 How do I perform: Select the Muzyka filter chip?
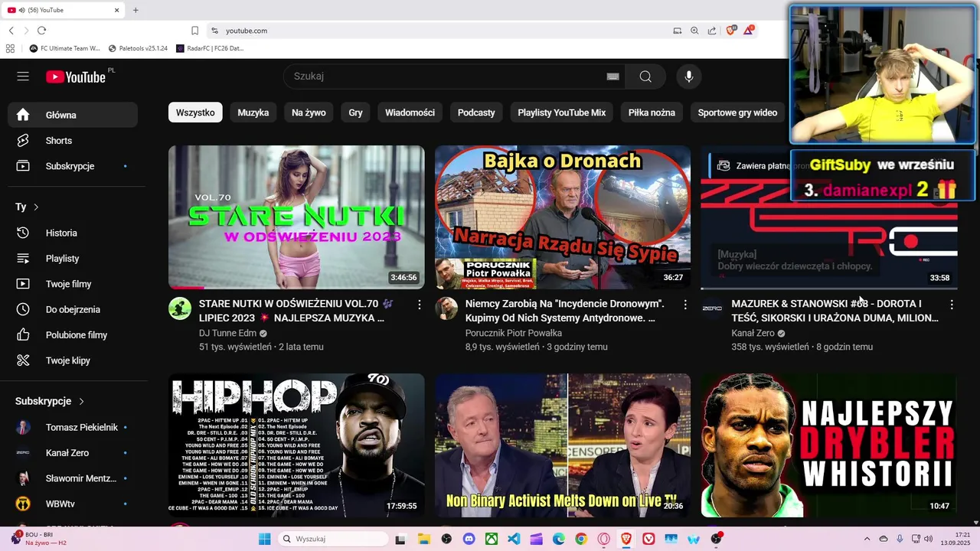(253, 112)
